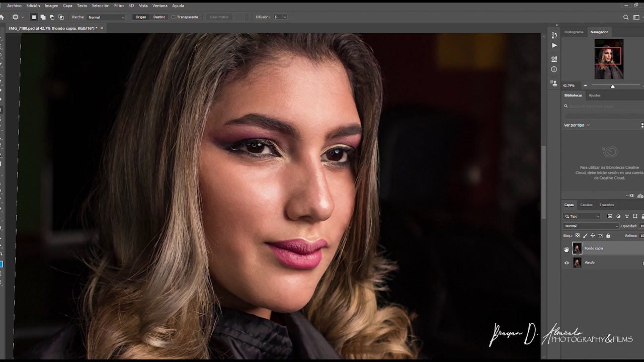Image resolution: width=644 pixels, height=362 pixels.
Task: Open the Edición menu
Action: click(33, 6)
